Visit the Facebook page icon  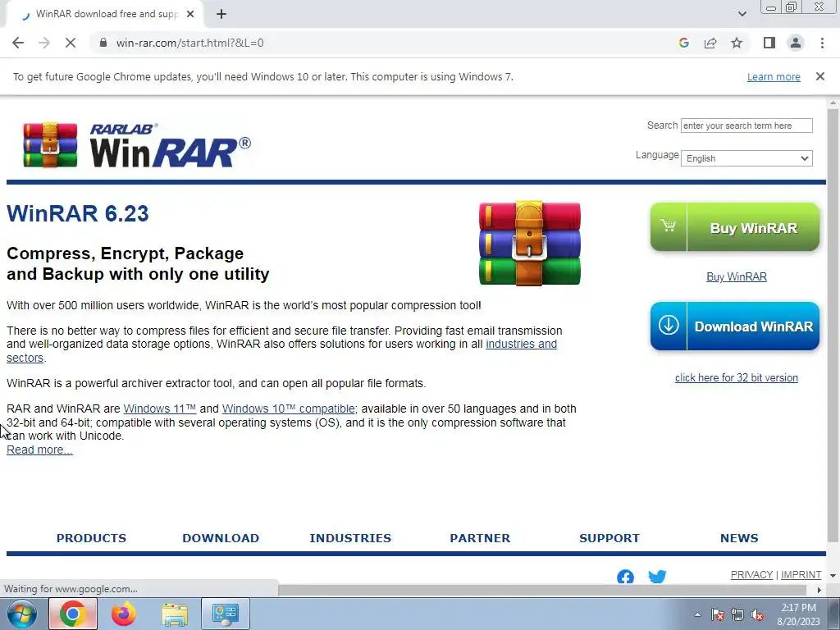pos(625,577)
